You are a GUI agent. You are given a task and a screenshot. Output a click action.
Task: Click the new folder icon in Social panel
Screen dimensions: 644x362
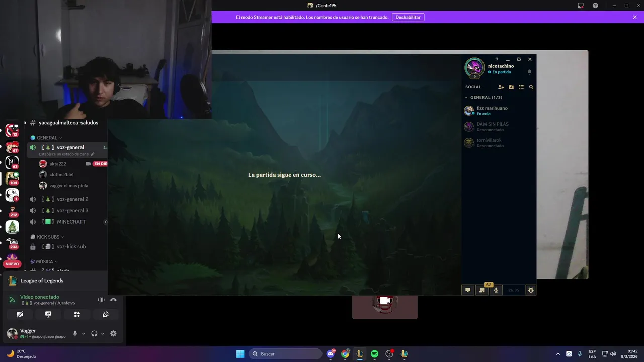point(511,87)
